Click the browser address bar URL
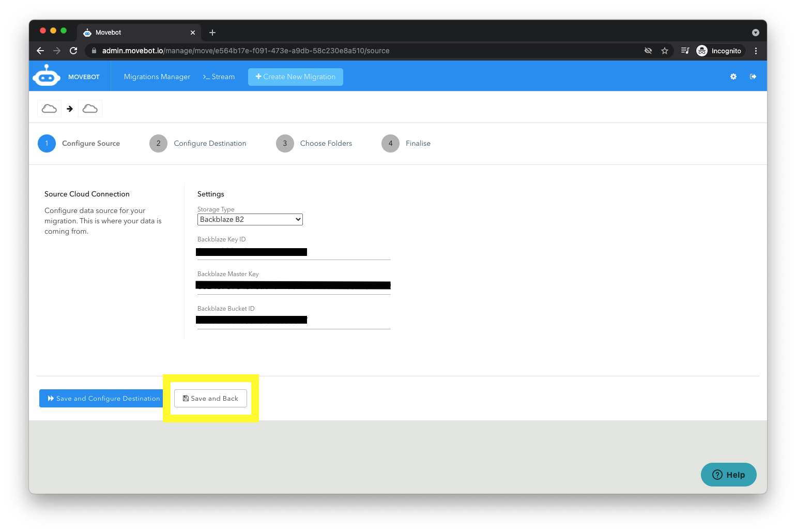796x532 pixels. (x=246, y=51)
